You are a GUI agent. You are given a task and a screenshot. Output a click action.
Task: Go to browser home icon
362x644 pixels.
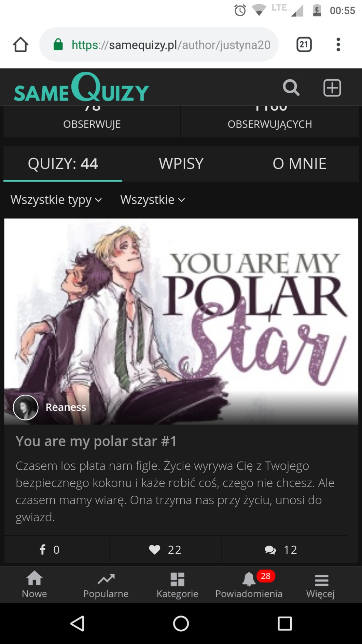point(20,44)
